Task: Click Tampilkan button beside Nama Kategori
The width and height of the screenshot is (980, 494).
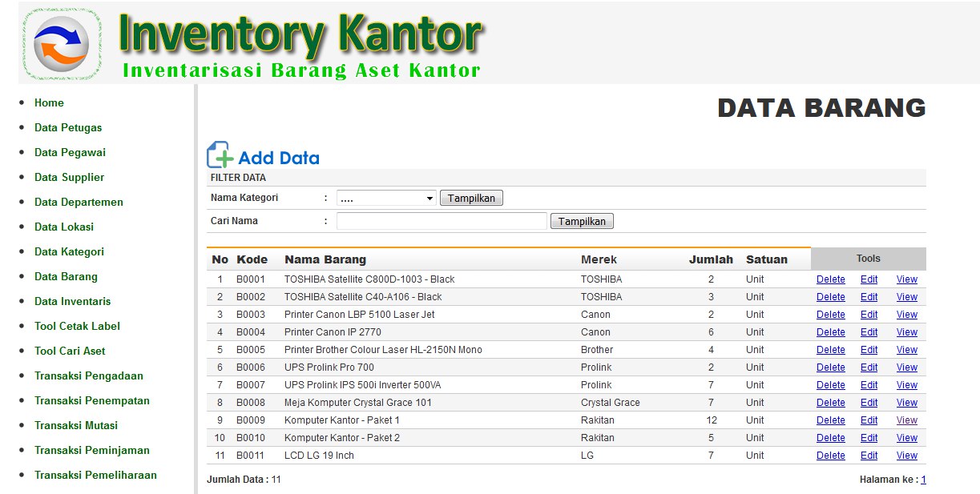Action: click(x=471, y=198)
